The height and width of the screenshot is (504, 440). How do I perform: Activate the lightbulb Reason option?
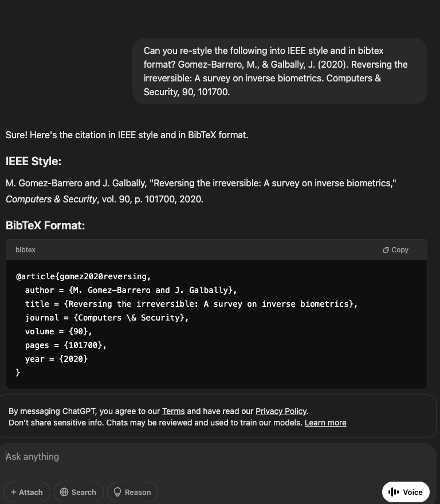[132, 492]
